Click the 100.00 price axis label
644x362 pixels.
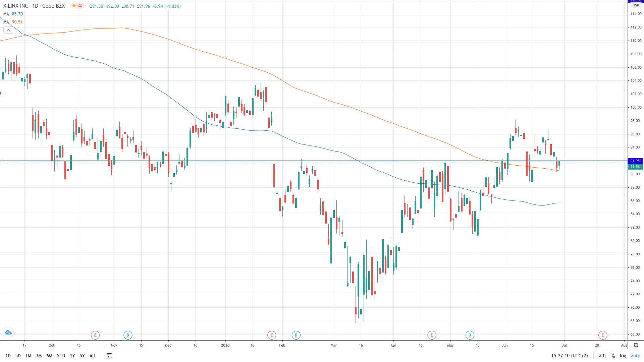[x=636, y=107]
